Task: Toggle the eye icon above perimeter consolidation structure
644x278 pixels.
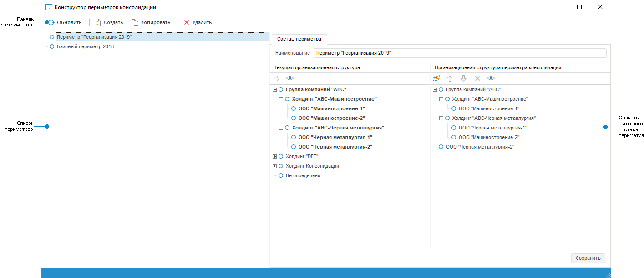Action: (x=491, y=78)
